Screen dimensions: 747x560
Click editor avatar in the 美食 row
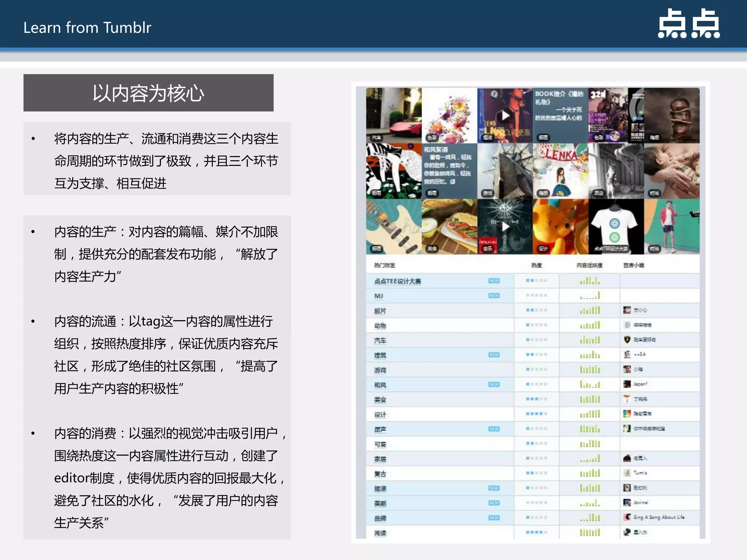coord(627,399)
